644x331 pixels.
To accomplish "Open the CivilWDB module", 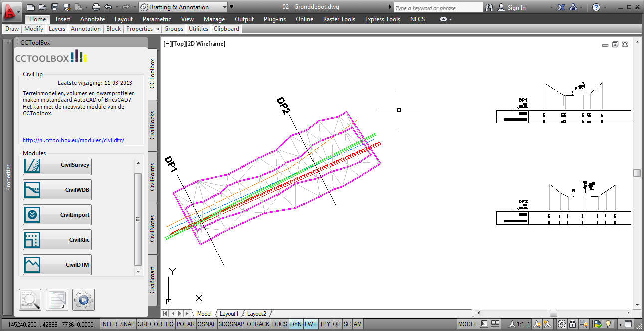I will pos(57,190).
